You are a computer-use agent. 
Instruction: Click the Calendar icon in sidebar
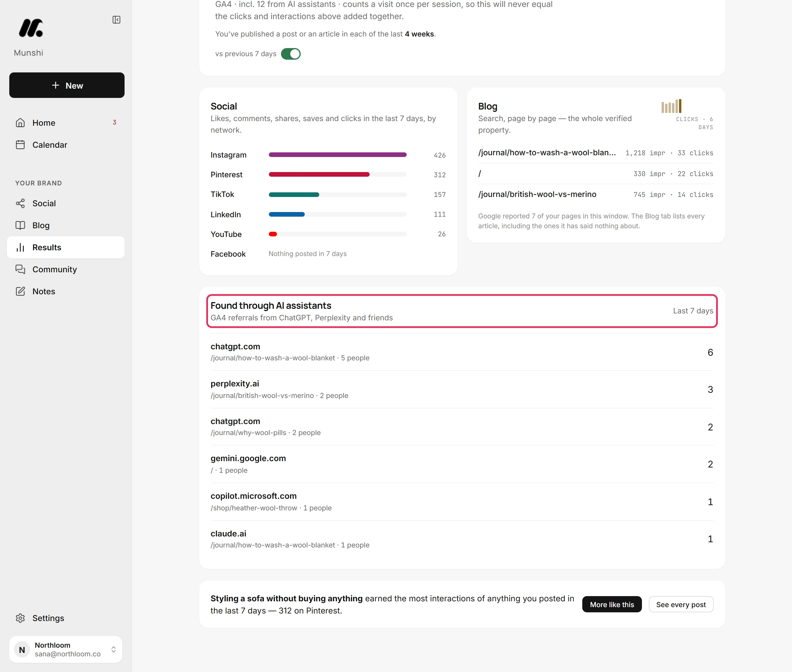point(20,145)
